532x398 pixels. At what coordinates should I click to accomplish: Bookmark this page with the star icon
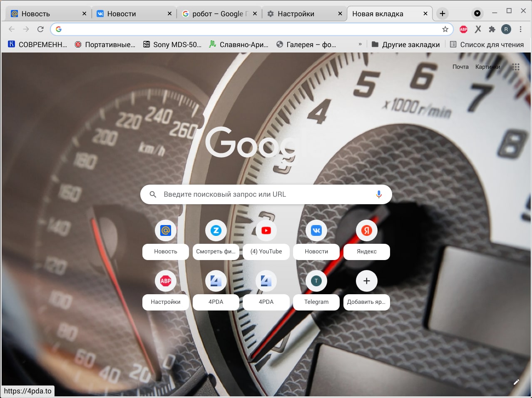tap(445, 29)
